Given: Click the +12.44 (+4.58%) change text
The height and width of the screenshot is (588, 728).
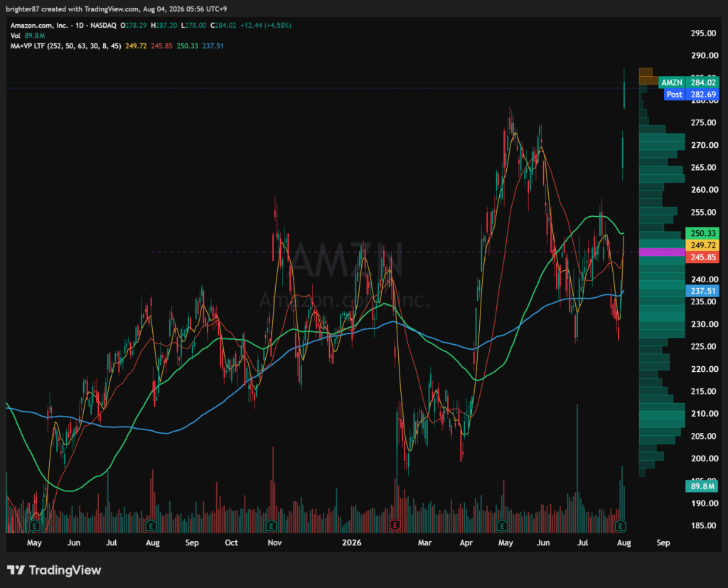Looking at the screenshot, I should pos(266,26).
